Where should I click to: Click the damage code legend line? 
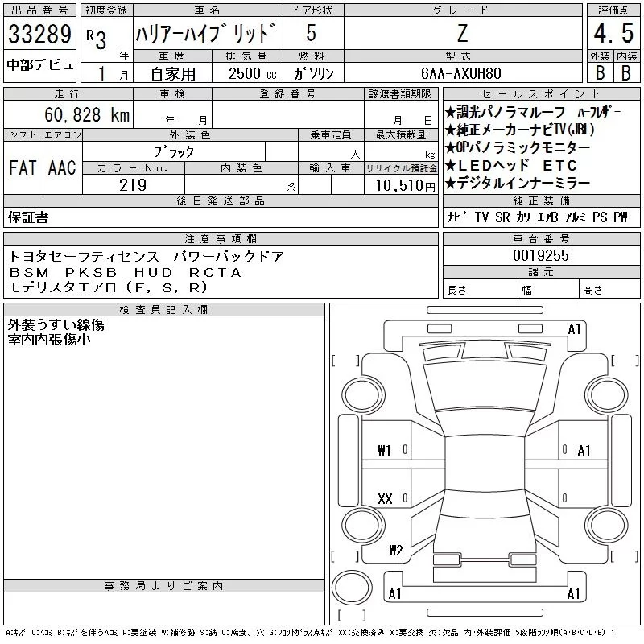(311, 633)
